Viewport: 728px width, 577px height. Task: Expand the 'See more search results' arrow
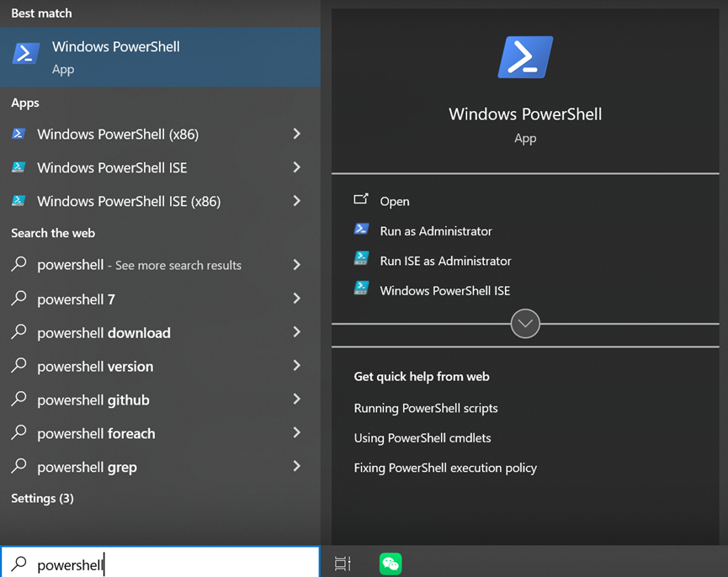(297, 265)
